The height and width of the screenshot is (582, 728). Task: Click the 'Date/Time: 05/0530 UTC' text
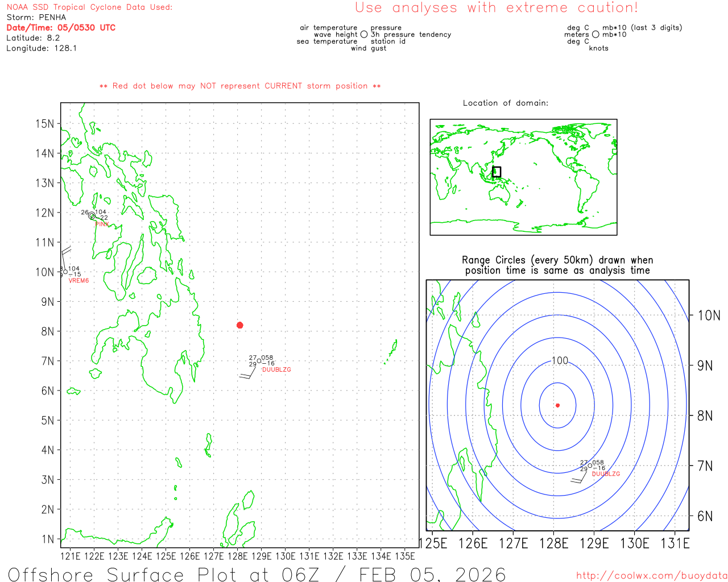pyautogui.click(x=61, y=28)
